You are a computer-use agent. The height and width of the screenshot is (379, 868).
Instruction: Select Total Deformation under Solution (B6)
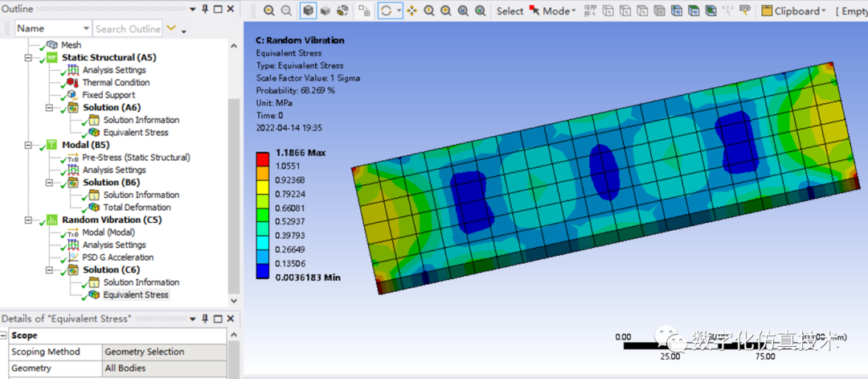click(137, 208)
